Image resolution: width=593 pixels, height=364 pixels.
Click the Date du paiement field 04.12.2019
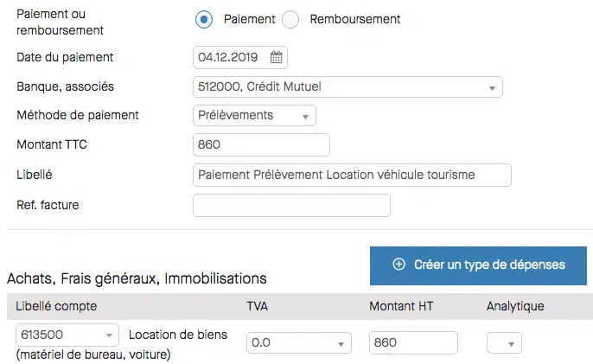point(240,58)
